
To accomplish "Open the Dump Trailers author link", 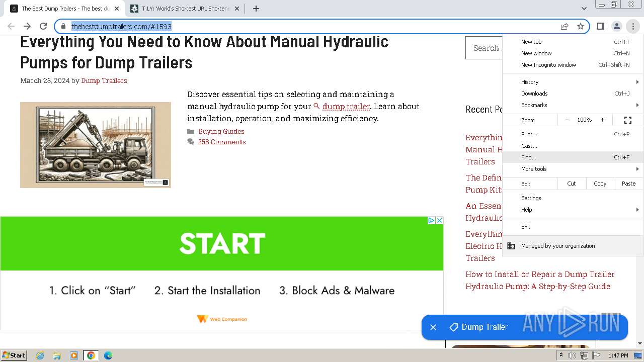I will pyautogui.click(x=104, y=80).
